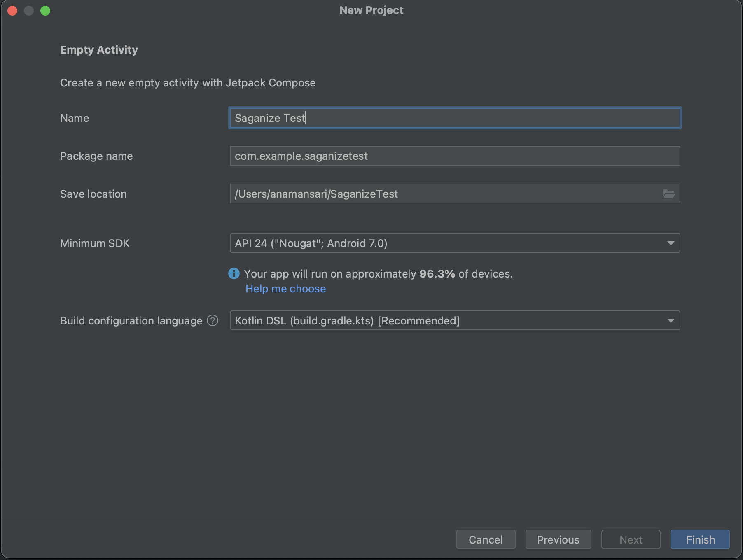Click the Build configuration language label
743x560 pixels.
(x=131, y=321)
